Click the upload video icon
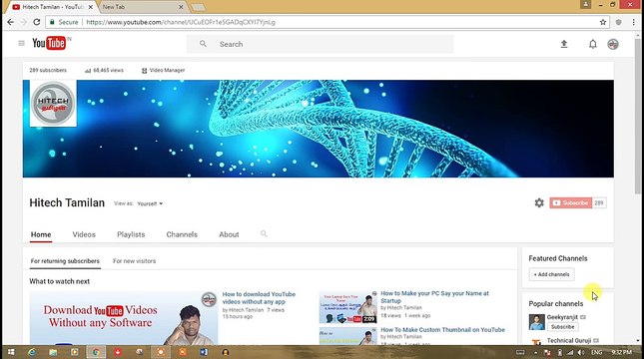This screenshot has height=359, width=644. click(564, 44)
